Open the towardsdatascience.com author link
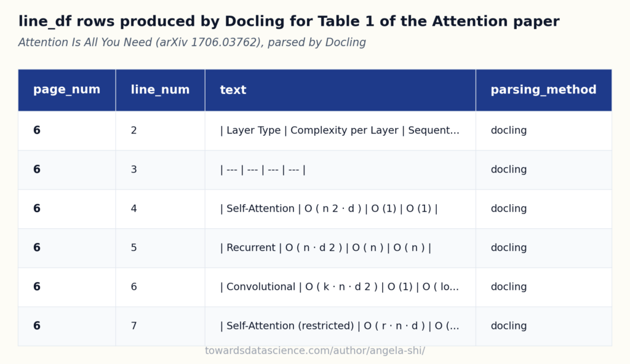 pos(315,350)
